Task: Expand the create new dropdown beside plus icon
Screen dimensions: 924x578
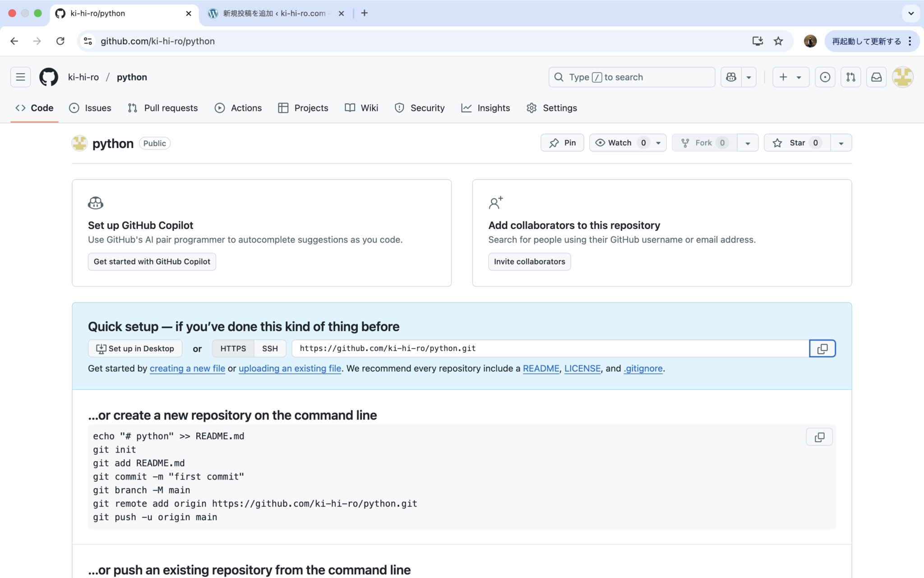Action: click(x=799, y=77)
